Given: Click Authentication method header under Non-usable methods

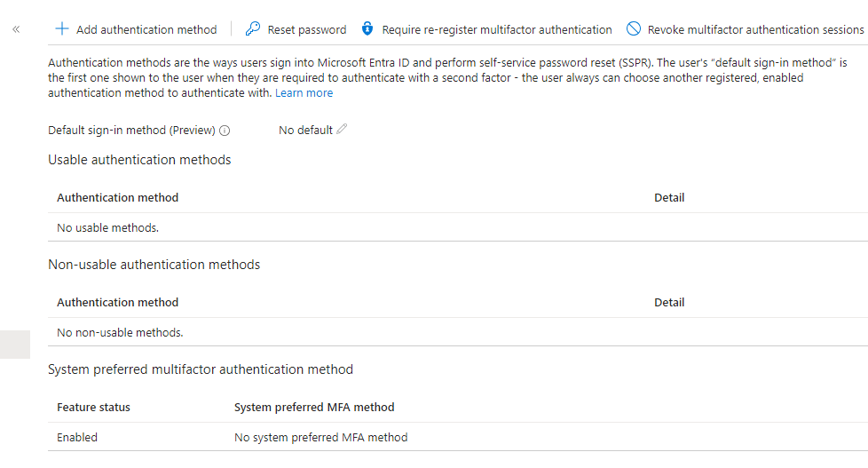Looking at the screenshot, I should [x=117, y=303].
